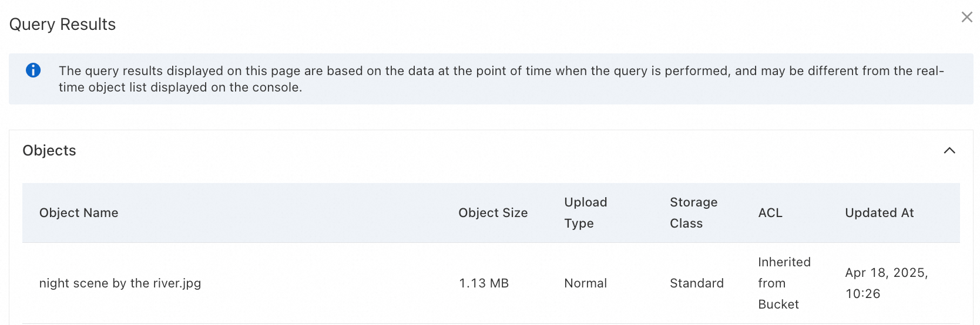This screenshot has height=325, width=980.
Task: Click the Inherited from Bucket ACL cell
Action: 784,283
